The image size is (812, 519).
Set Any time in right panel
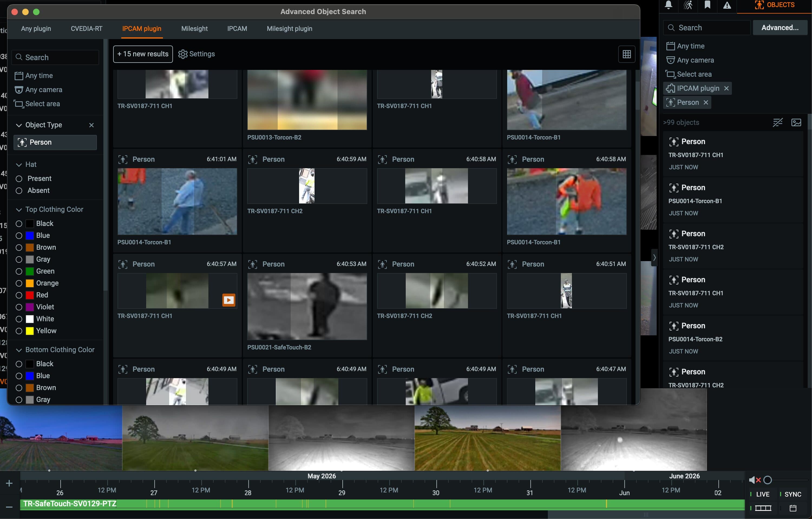685,46
